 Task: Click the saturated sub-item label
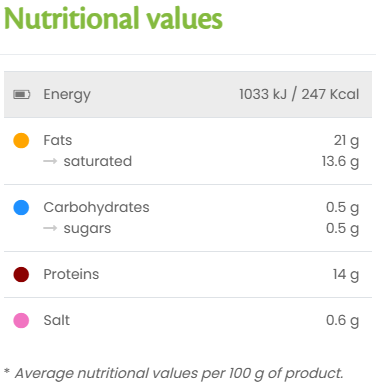tap(98, 161)
